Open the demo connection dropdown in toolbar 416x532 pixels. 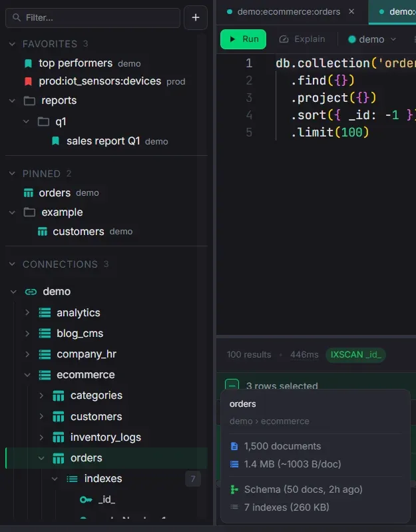pyautogui.click(x=372, y=39)
